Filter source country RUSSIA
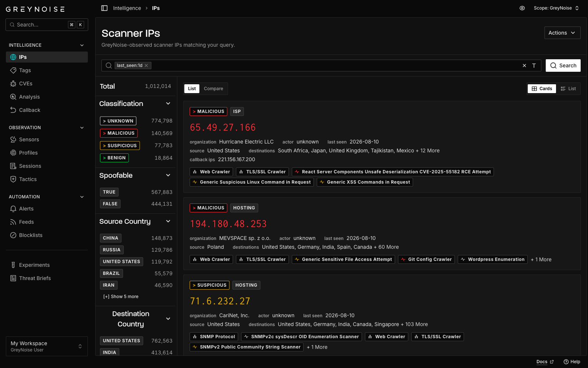 click(x=112, y=250)
